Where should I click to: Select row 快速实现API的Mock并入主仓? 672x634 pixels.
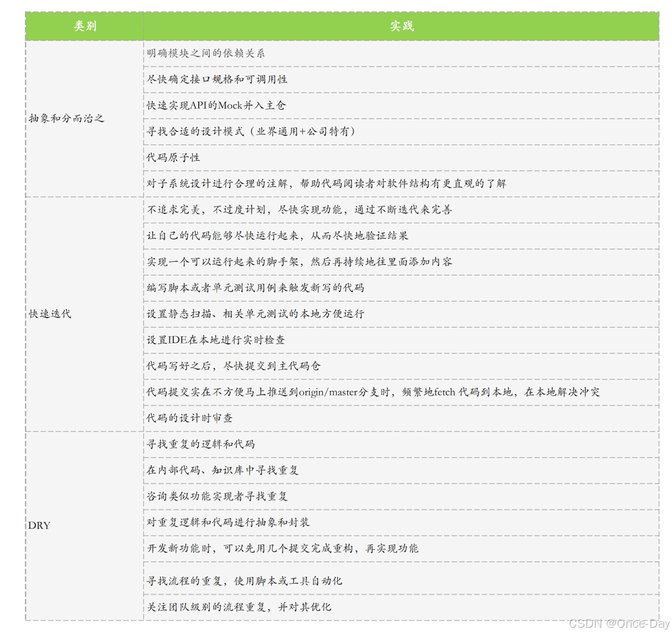click(401, 105)
